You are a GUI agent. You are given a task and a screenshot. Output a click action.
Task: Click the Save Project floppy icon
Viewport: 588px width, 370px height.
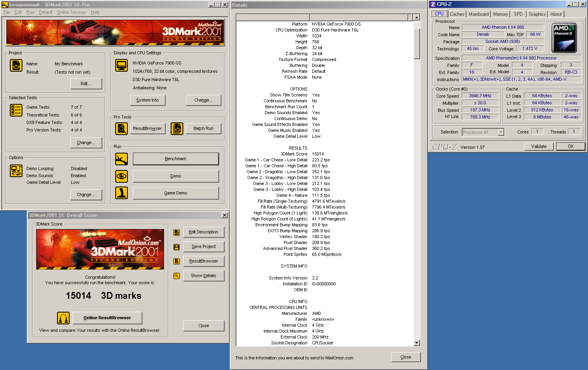pos(177,247)
